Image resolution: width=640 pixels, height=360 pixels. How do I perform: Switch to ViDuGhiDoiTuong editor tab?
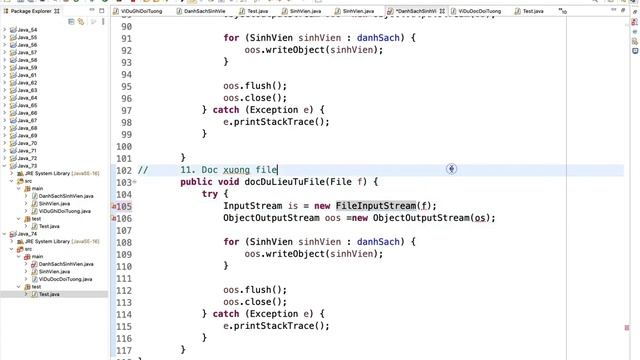pos(138,11)
